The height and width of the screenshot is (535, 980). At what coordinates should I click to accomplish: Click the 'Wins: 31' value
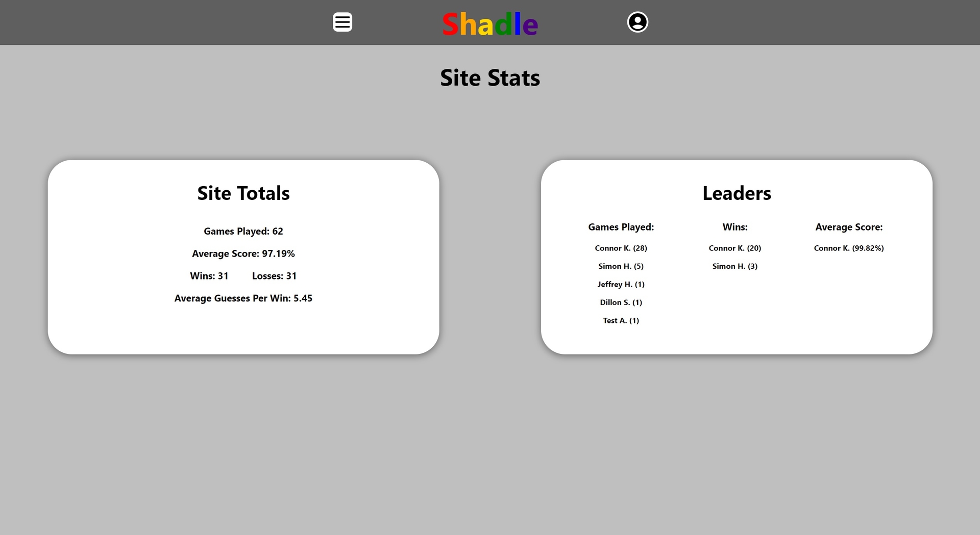[x=209, y=276]
